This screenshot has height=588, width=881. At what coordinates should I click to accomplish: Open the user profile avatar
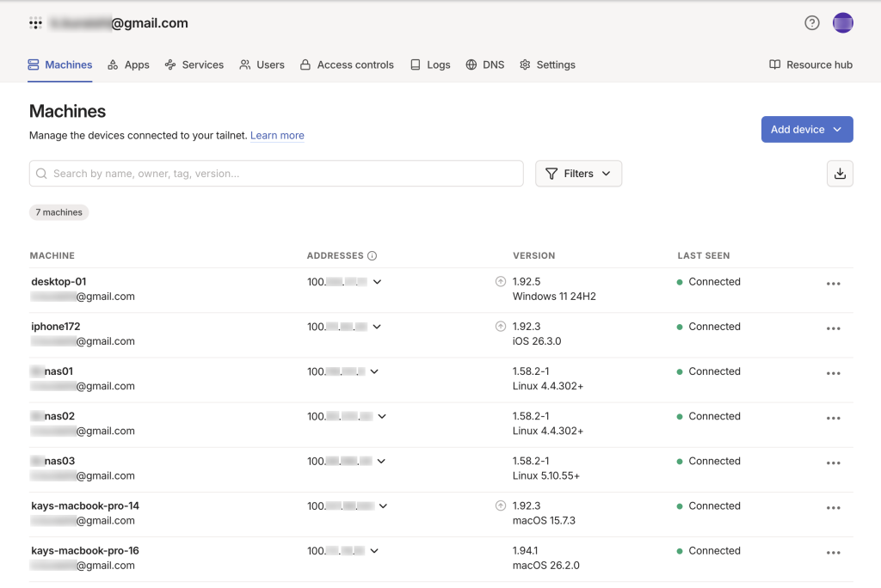click(842, 23)
